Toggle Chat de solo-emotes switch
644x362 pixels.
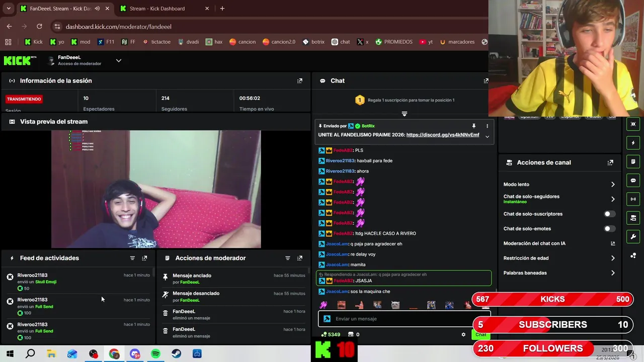609,229
